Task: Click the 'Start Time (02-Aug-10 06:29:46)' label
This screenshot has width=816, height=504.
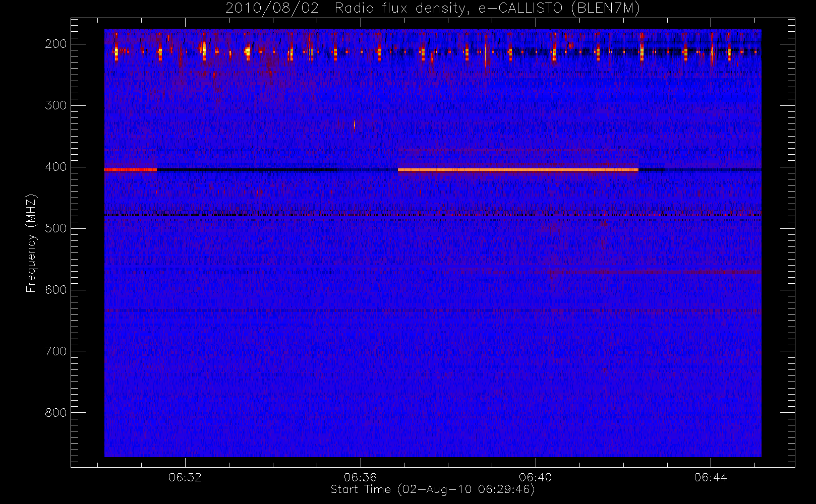Action: pos(432,489)
